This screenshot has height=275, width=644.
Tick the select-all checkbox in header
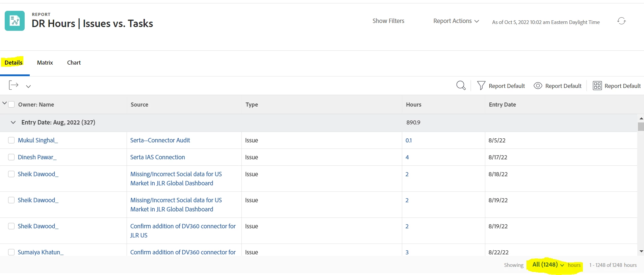point(11,105)
